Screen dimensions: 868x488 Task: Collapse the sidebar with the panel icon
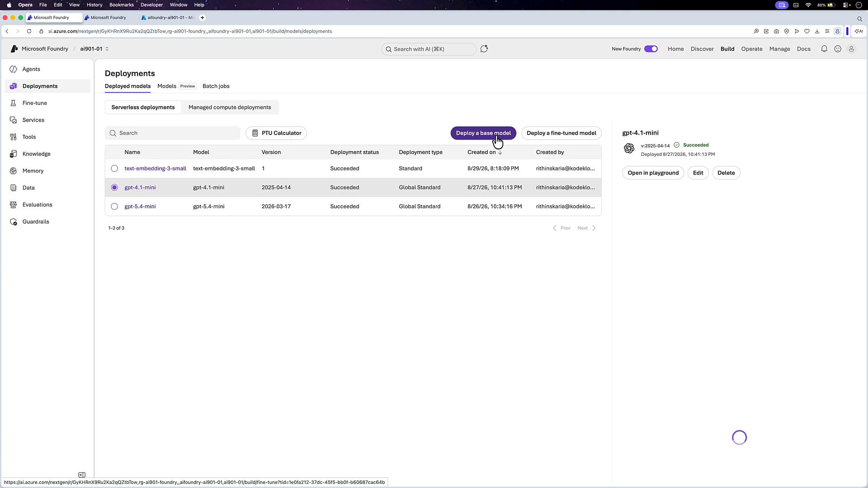[x=82, y=475]
